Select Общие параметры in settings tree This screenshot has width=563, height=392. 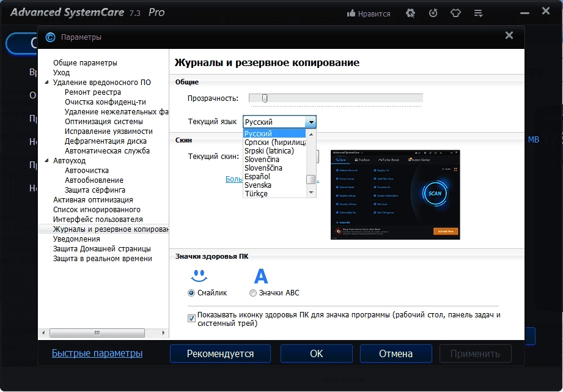point(85,63)
